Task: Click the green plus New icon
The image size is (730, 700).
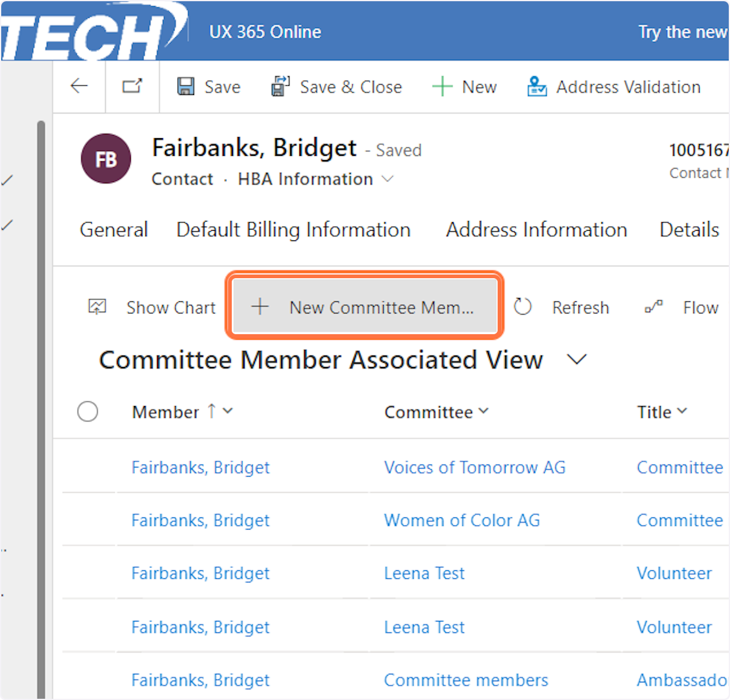Action: (x=442, y=86)
